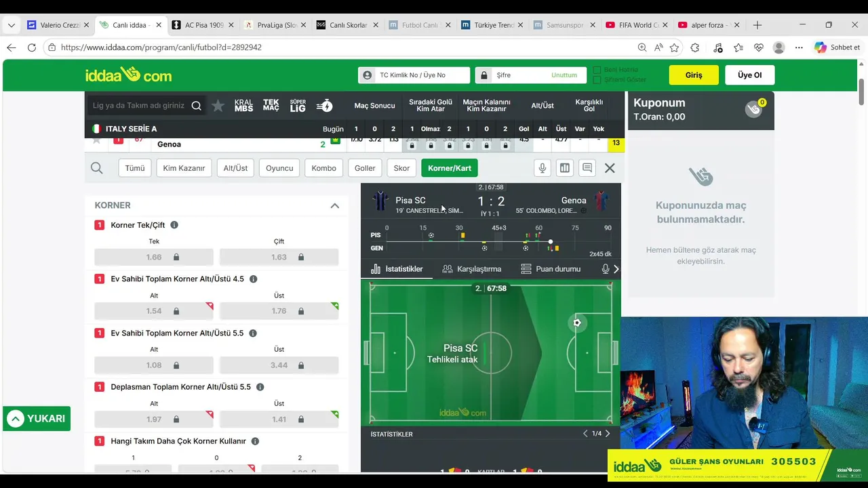
Task: Click the yellow 13 more markets button
Action: [616, 143]
